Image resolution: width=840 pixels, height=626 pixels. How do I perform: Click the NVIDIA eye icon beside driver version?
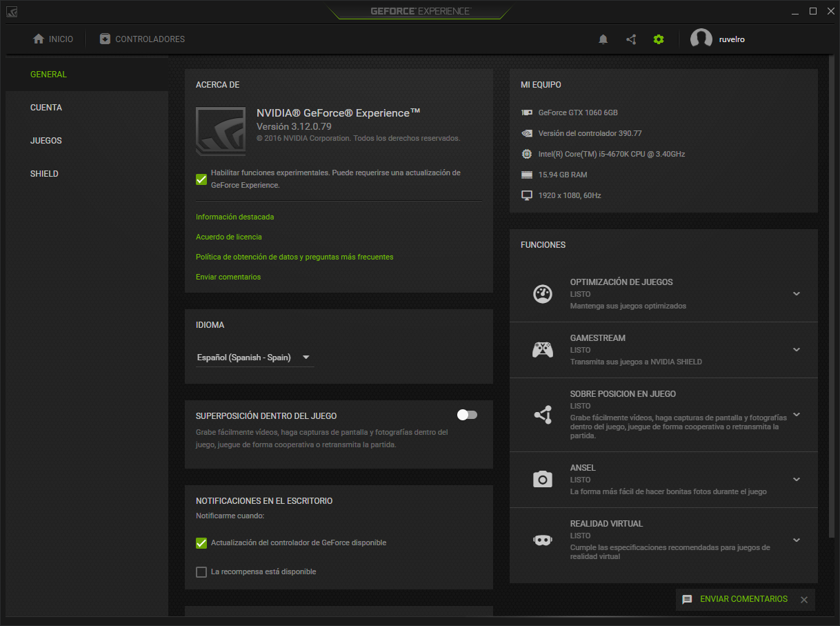click(527, 133)
